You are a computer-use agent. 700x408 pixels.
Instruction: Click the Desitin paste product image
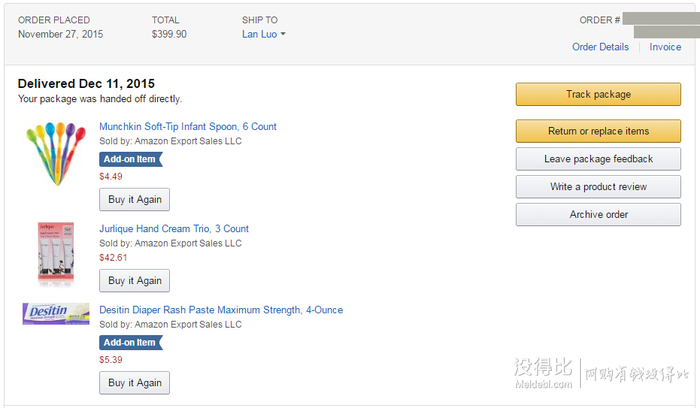point(56,313)
